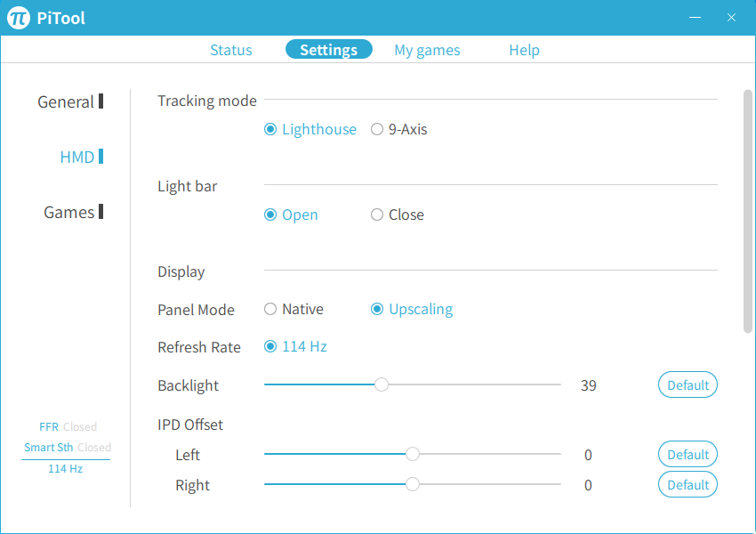The image size is (756, 534).
Task: Close the PiTool window
Action: click(731, 18)
